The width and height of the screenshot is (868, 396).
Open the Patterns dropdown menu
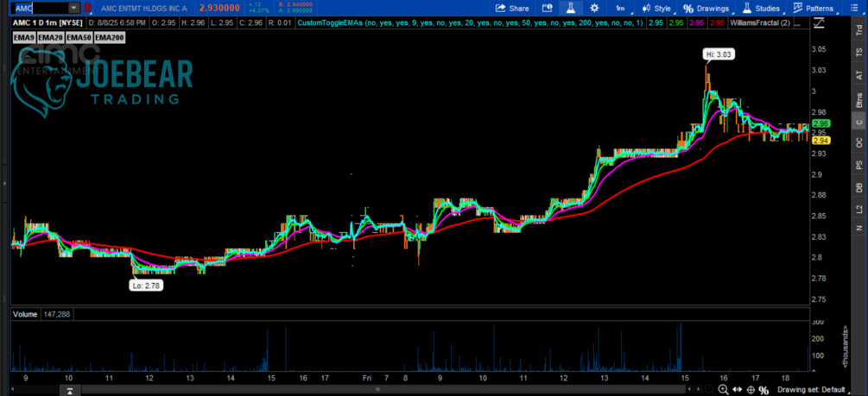tap(814, 9)
